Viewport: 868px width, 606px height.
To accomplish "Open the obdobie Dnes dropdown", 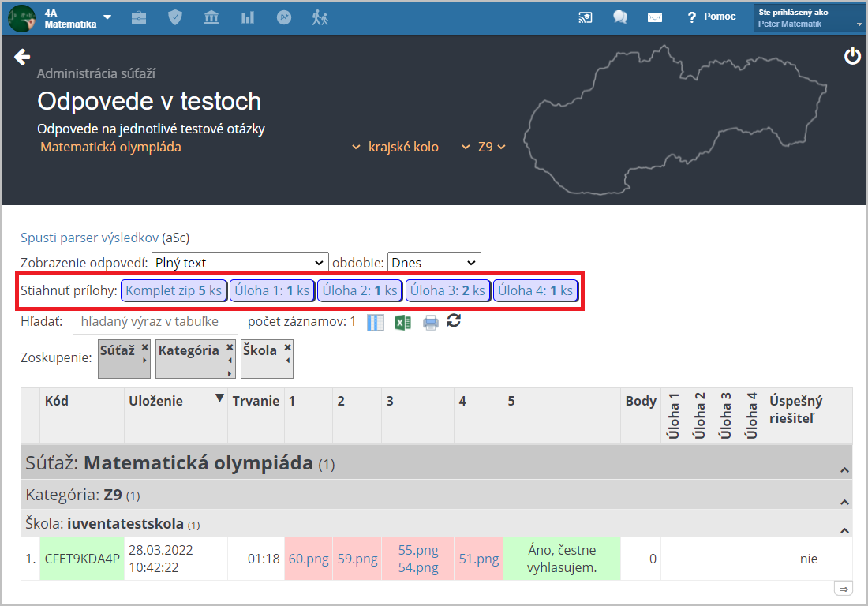I will pos(433,263).
